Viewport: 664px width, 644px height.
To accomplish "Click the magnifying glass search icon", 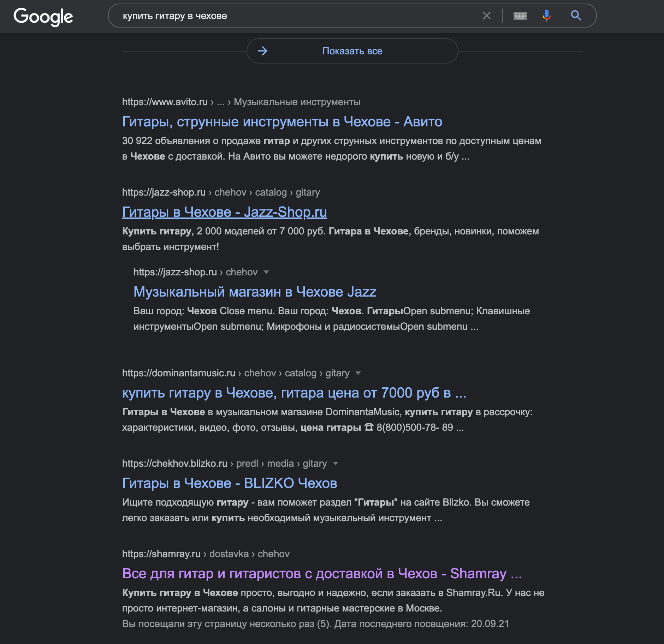I will click(x=576, y=16).
